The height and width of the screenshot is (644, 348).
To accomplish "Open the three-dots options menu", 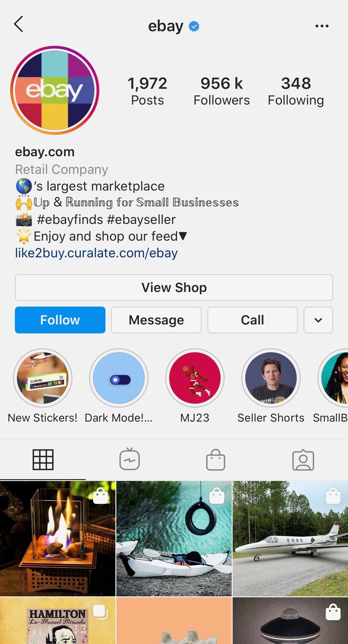I will pos(322,26).
